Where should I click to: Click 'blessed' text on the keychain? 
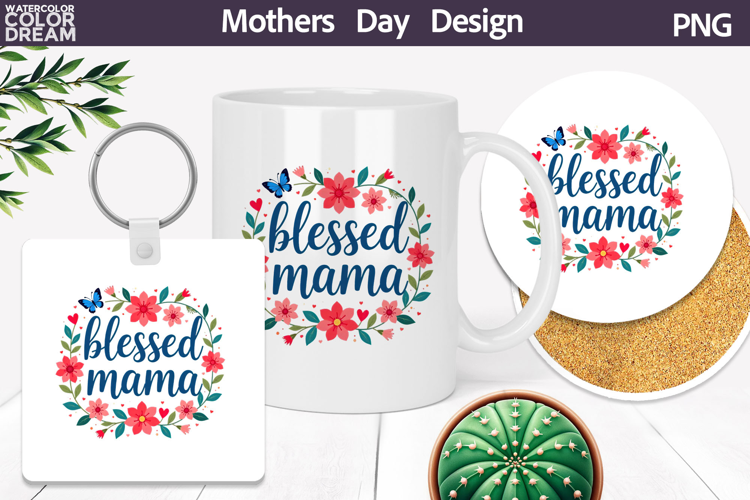143,339
